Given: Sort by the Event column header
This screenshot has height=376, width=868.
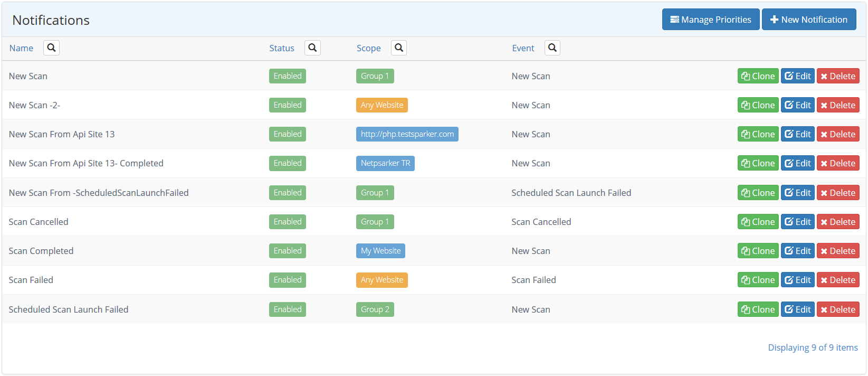Looking at the screenshot, I should tap(523, 48).
